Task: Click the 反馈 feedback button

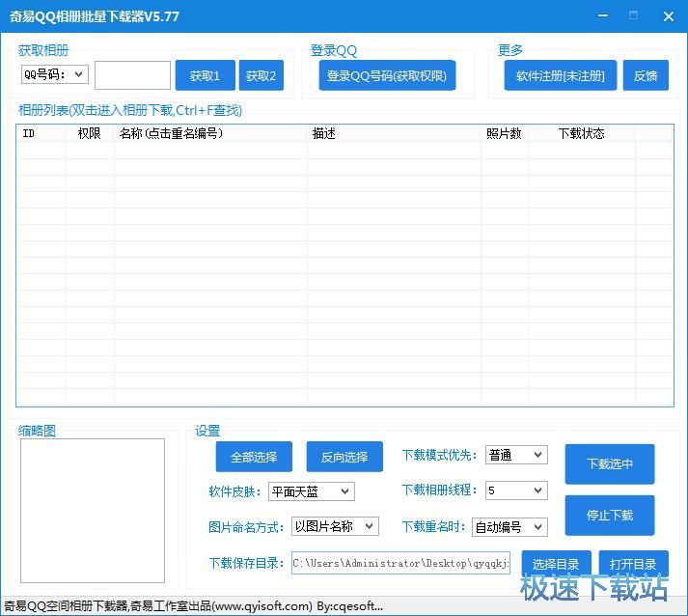Action: [645, 75]
